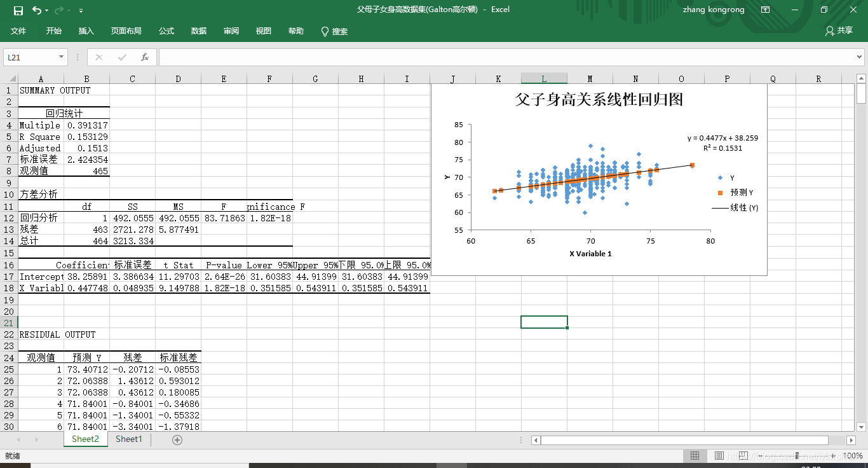Click the chart title 父子身高关系线性回归图
The width and height of the screenshot is (868, 468).
(x=599, y=100)
